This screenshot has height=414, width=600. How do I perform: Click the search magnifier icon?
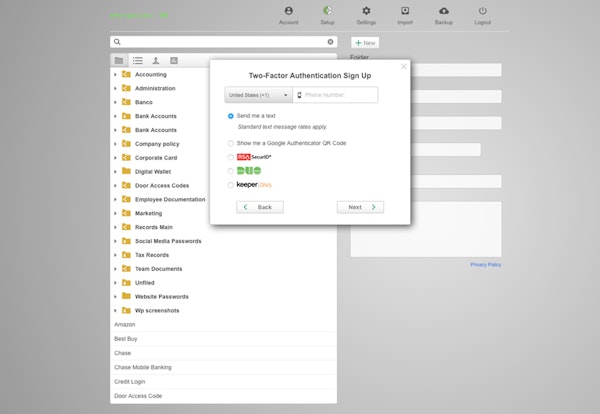click(x=117, y=42)
